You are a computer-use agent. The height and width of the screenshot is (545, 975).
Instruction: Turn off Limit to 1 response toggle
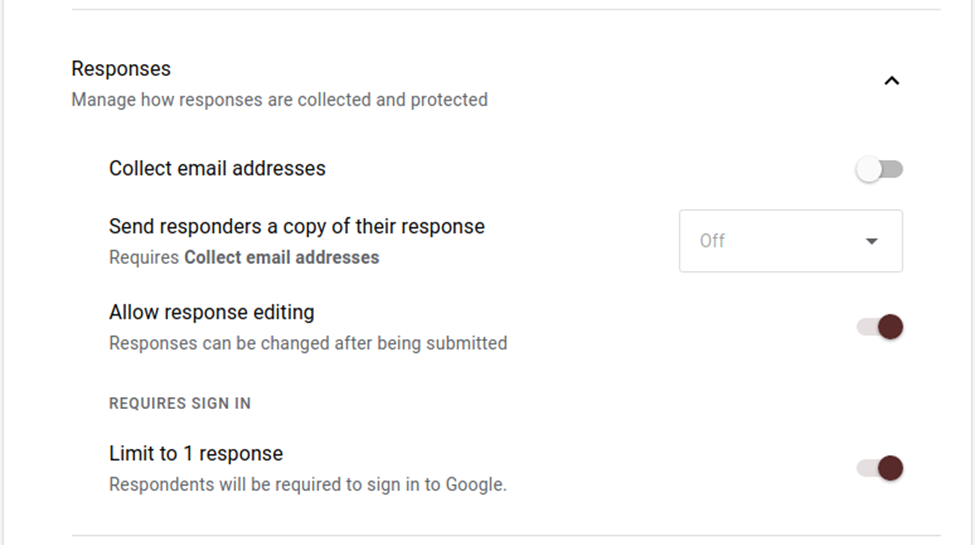[x=880, y=468]
